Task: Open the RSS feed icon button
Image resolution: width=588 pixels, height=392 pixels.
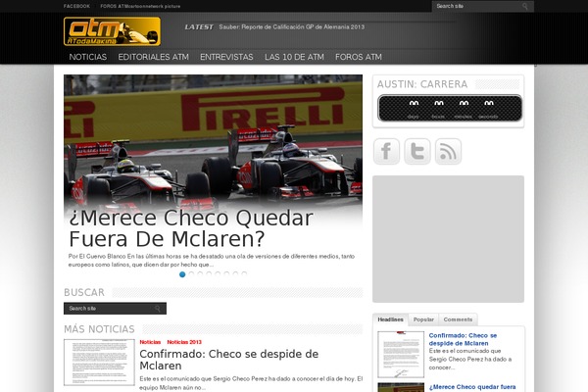Action: point(448,151)
